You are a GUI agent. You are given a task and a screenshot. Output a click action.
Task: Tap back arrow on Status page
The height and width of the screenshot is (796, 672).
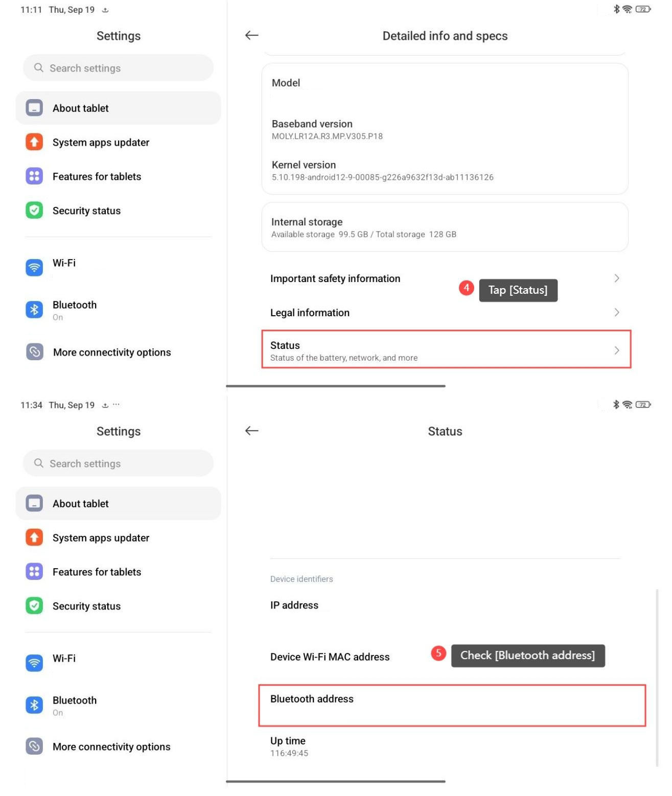251,431
